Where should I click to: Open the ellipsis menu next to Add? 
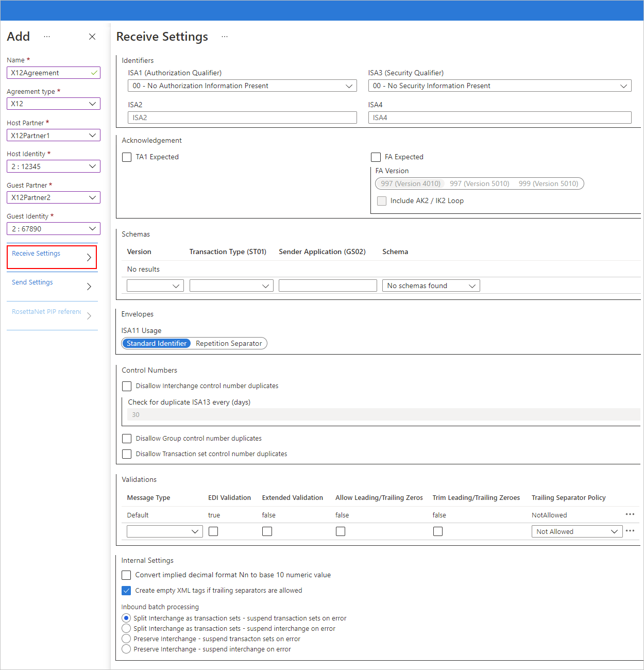pyautogui.click(x=47, y=37)
